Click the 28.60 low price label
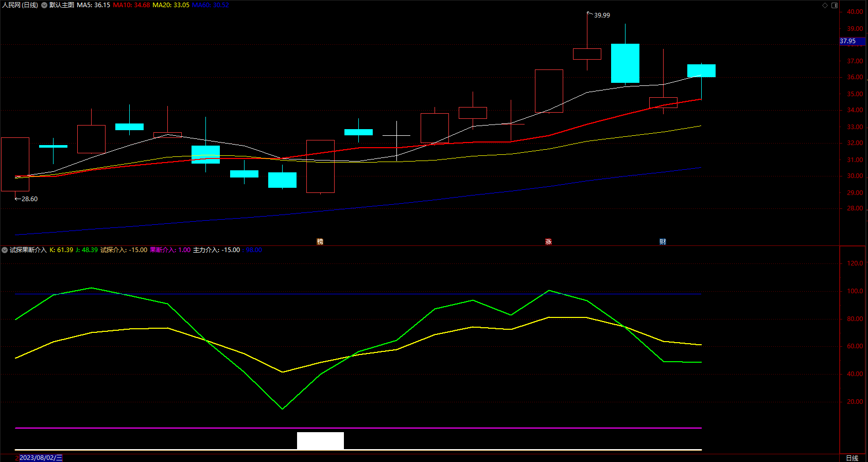868x462 pixels. click(x=29, y=199)
